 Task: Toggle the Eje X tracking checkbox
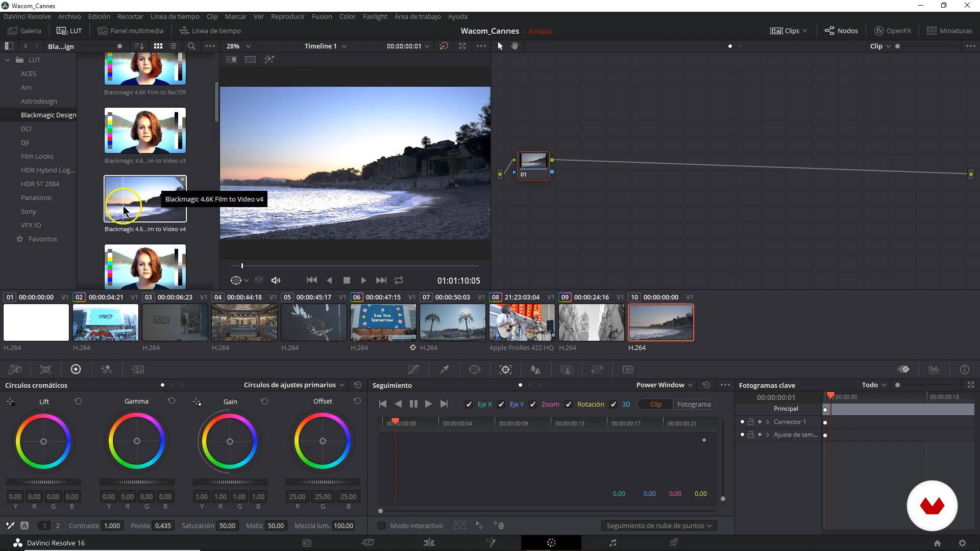coord(469,404)
